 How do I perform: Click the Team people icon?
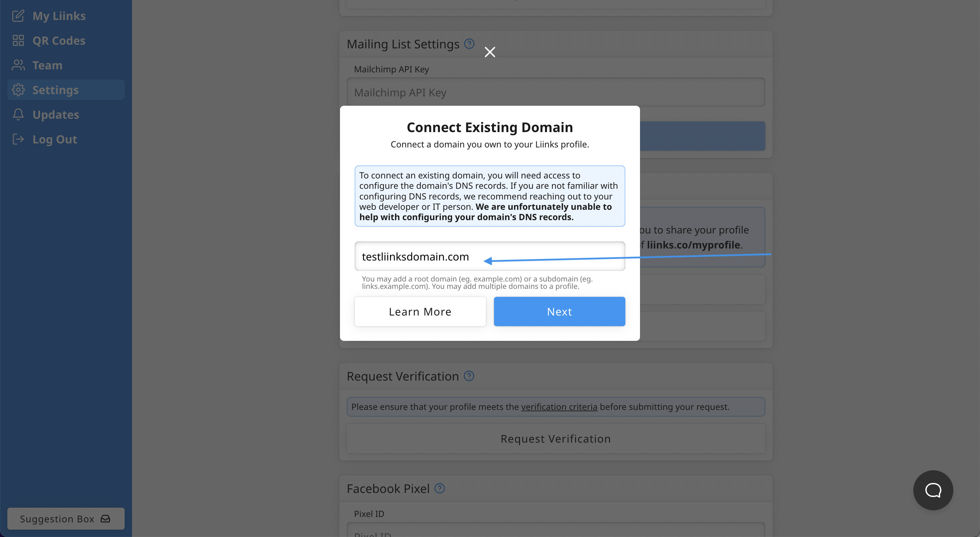pos(18,65)
